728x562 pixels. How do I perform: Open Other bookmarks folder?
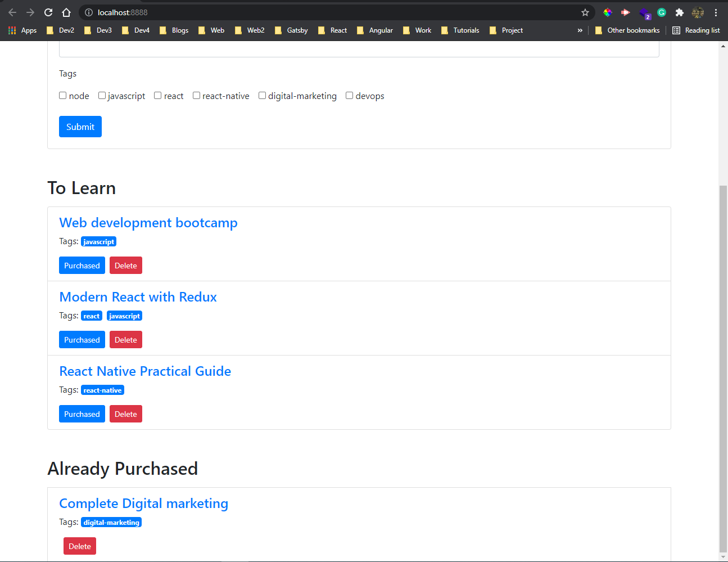tap(627, 30)
